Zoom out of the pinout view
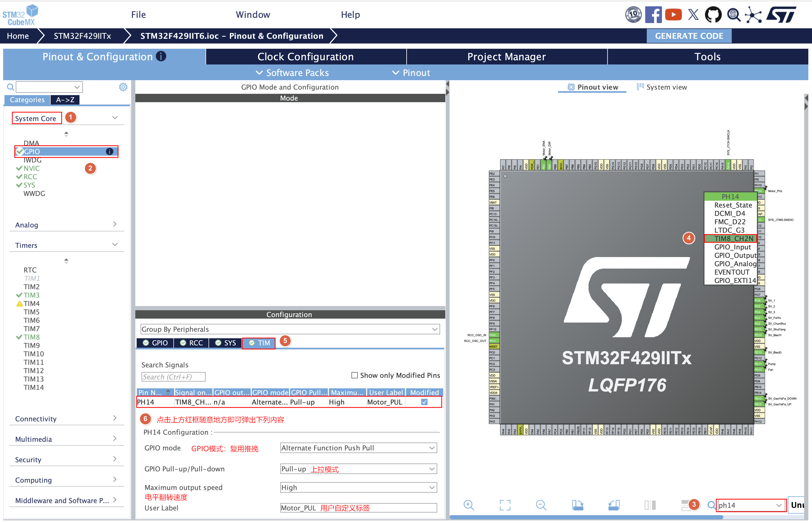This screenshot has height=523, width=812. (x=541, y=505)
